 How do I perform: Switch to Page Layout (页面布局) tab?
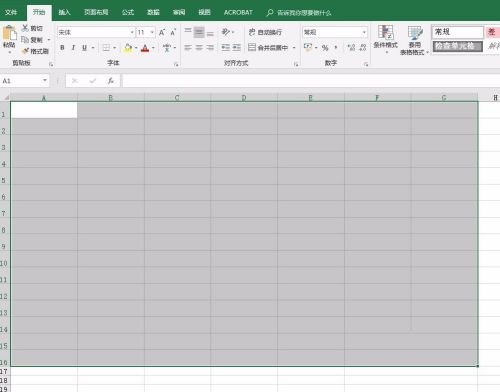96,12
